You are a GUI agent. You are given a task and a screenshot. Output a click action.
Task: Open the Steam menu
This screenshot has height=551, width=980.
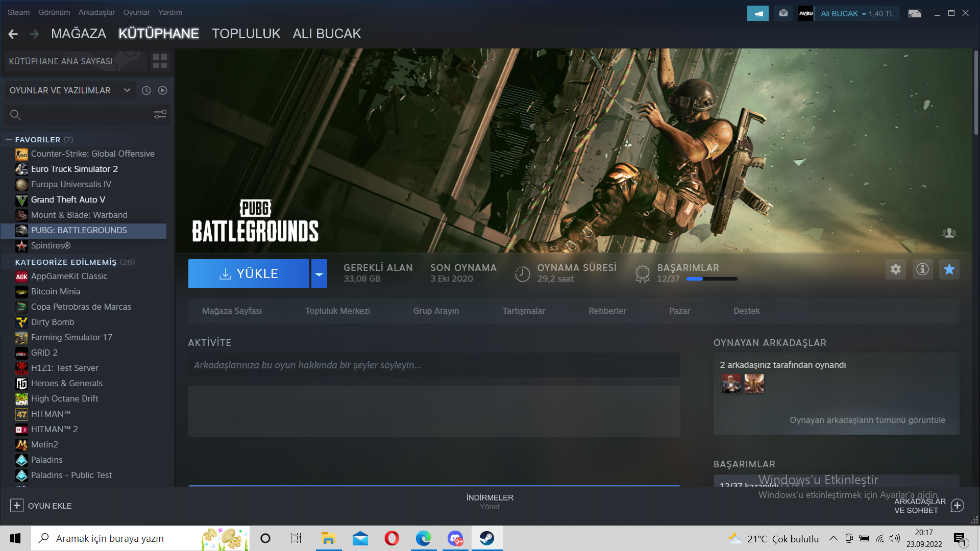pos(18,12)
